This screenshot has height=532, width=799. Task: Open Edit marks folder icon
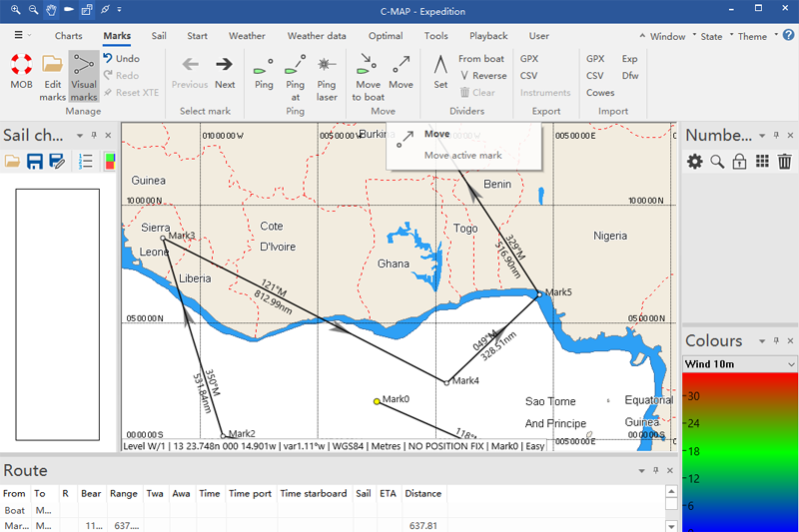tap(52, 66)
